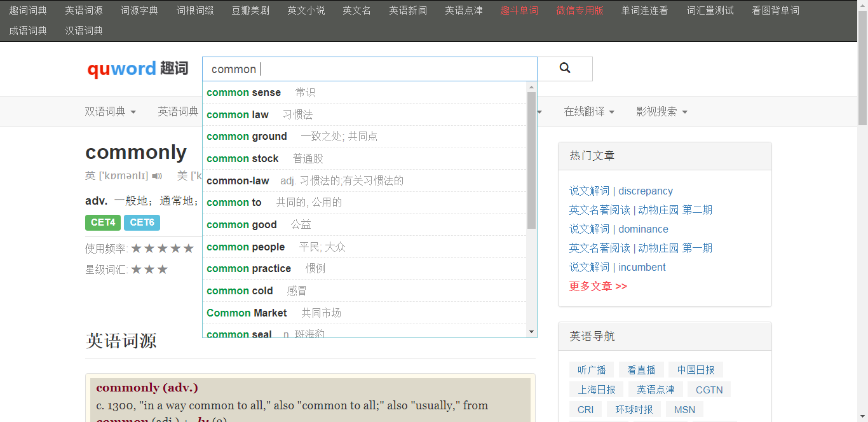
Task: Open 听广播 in 英语导航
Action: 592,370
